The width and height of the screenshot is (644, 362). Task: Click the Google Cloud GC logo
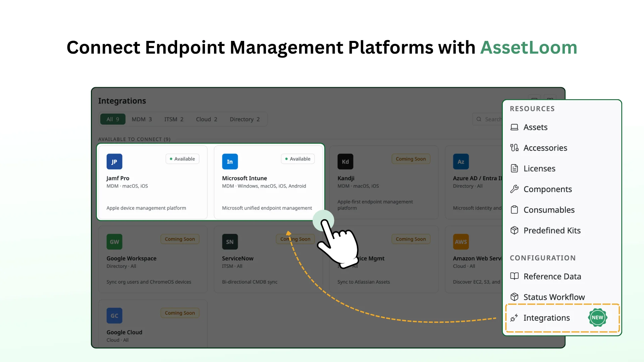coord(114,316)
